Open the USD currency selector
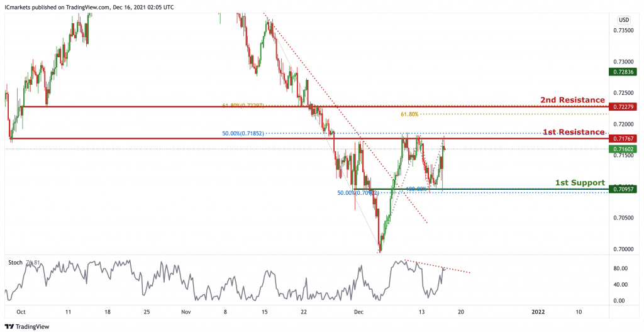The width and height of the screenshot is (644, 335). coord(624,19)
